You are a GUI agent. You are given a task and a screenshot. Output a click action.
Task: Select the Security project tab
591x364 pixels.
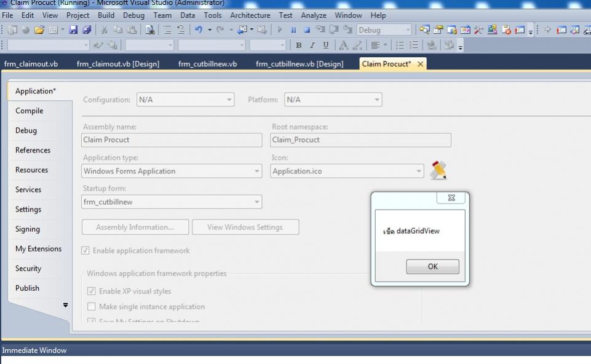[28, 268]
